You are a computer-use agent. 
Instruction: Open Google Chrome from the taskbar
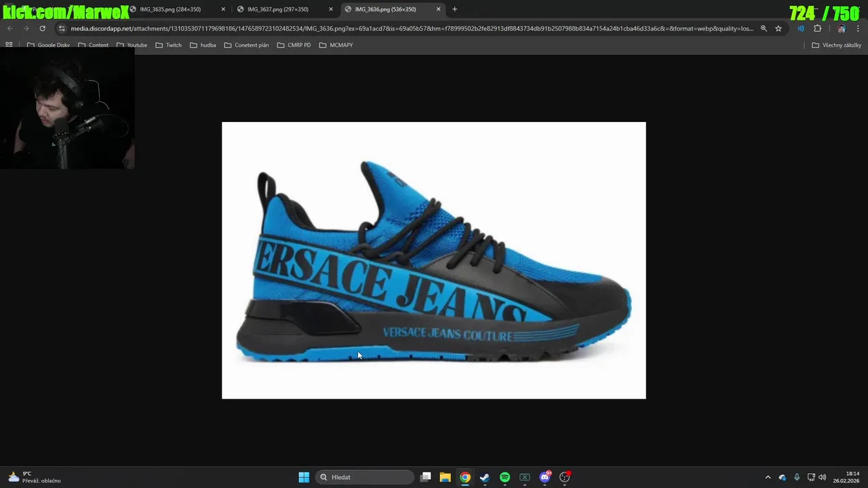[x=465, y=477]
